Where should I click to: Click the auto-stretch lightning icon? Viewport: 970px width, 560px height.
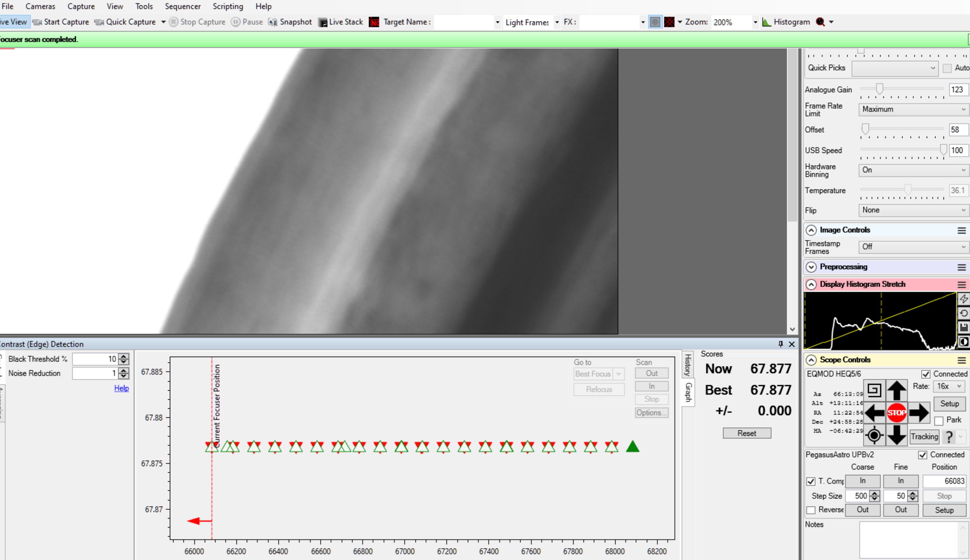964,299
